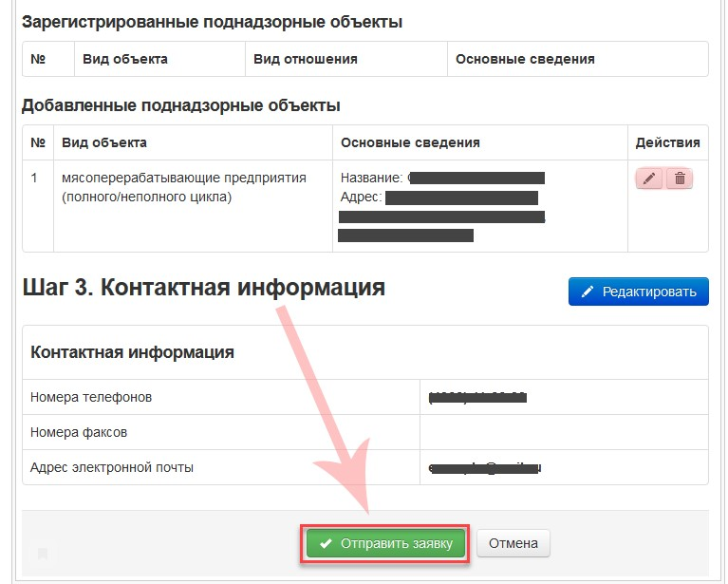The image size is (728, 584).
Task: Click the Шаг 3. Контактная информация heading
Action: [203, 288]
